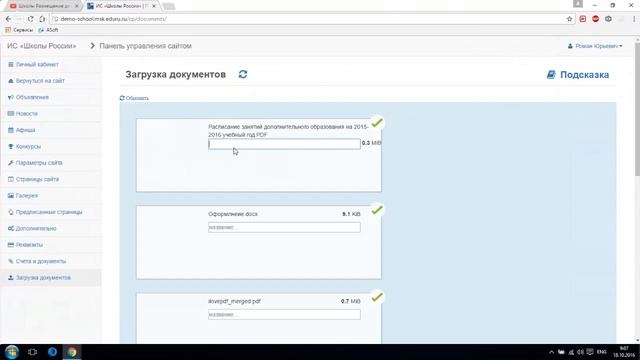Reload the page with browser refresh button
This screenshot has width=640, height=360.
(x=31, y=19)
